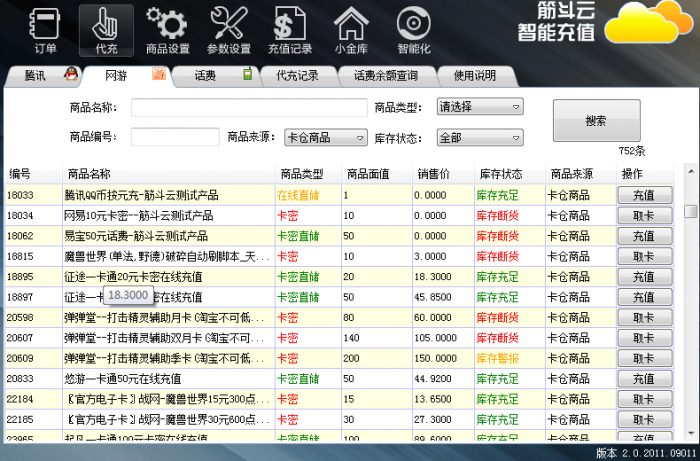Click 取卡 for product 22185

[645, 419]
